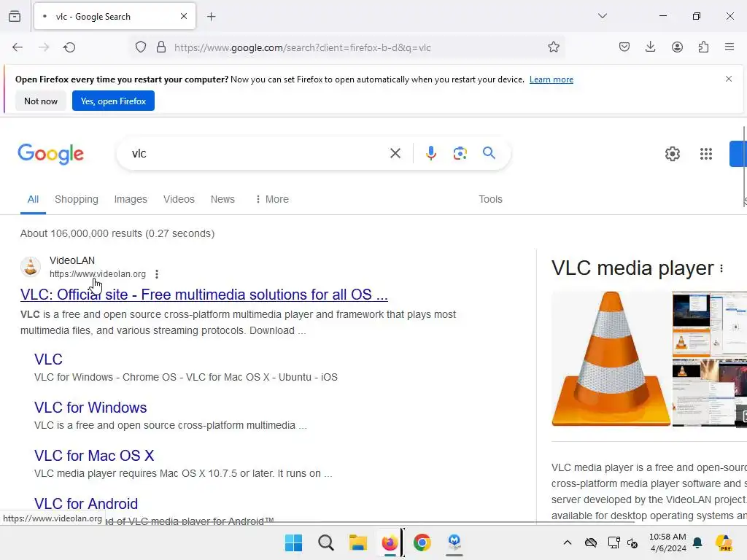Click the URL address bar
The image size is (747, 560).
click(348, 47)
